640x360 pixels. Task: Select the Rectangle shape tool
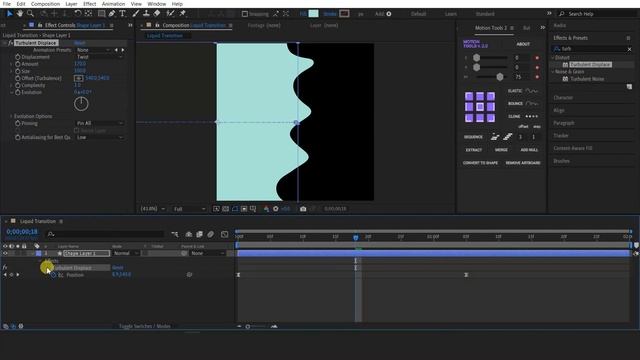(101, 13)
